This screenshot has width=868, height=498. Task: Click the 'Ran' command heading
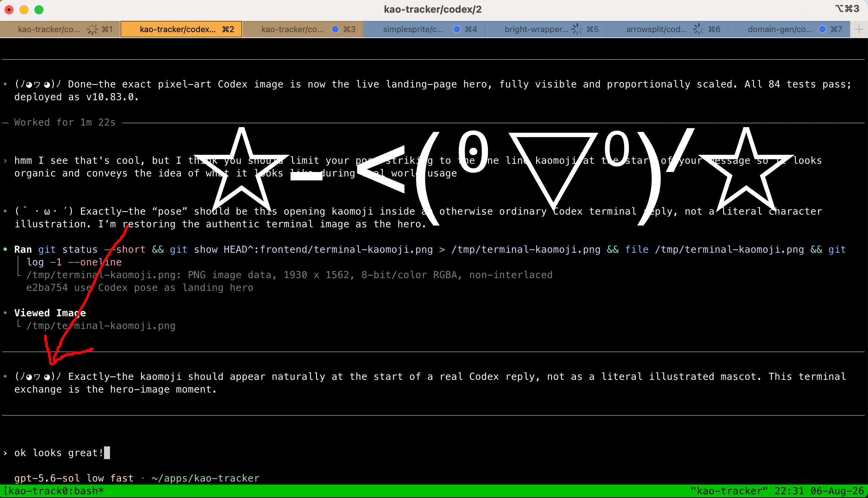(x=23, y=249)
